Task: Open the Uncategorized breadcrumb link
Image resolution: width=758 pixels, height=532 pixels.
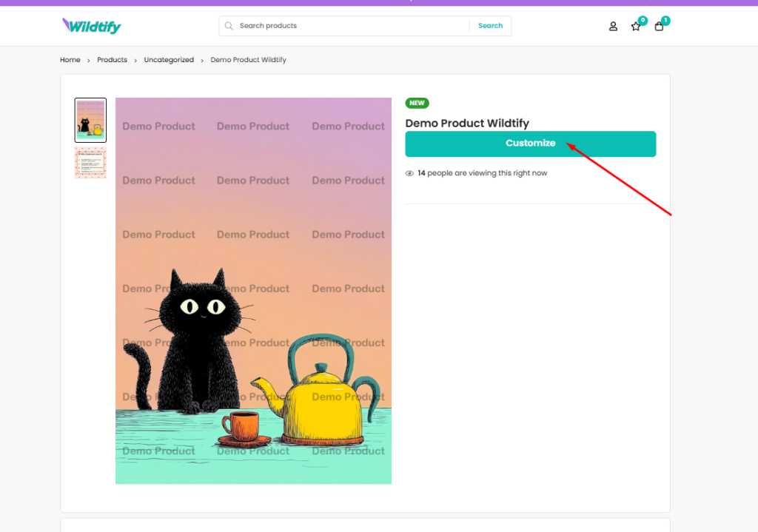Action: [x=169, y=60]
